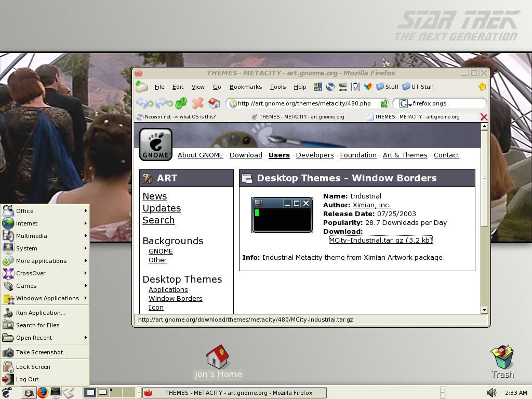Viewport: 532px width, 399px height.
Task: Go to the Home page icon
Action: coord(214,103)
